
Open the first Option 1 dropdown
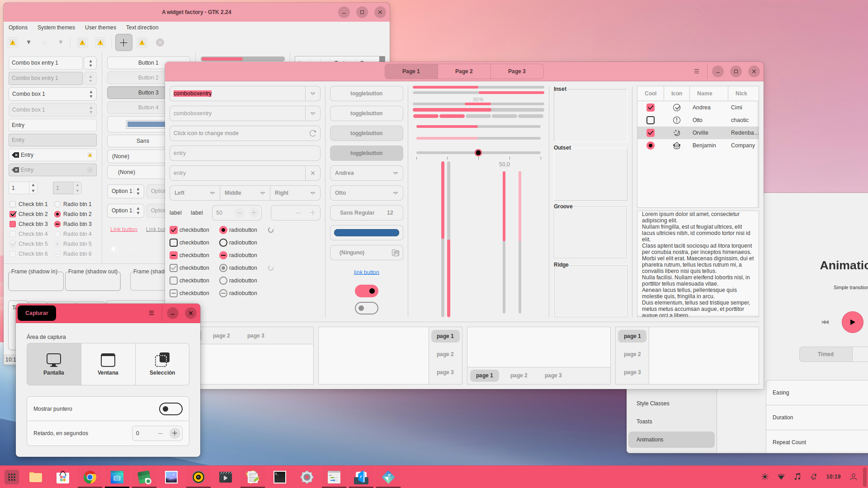pyautogui.click(x=125, y=191)
